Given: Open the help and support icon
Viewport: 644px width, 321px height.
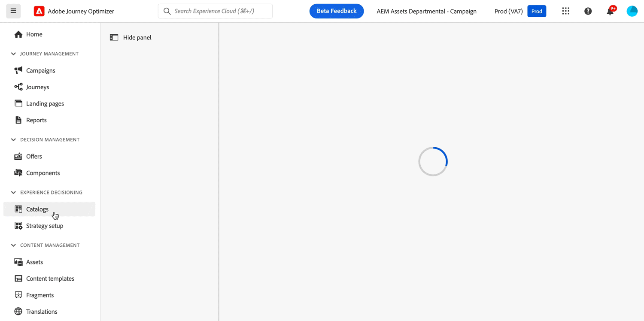Looking at the screenshot, I should pos(588,11).
